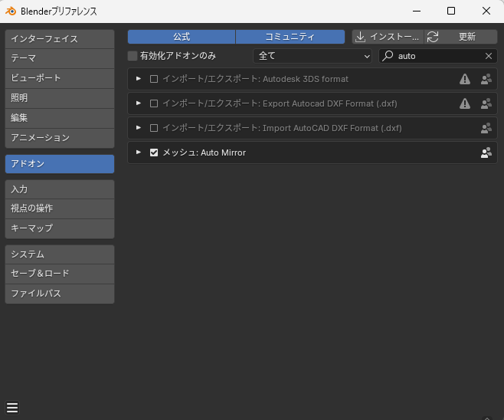Image resolution: width=504 pixels, height=420 pixels.
Task: Expand the Export Autocad DXF Format details
Action: pyautogui.click(x=139, y=103)
